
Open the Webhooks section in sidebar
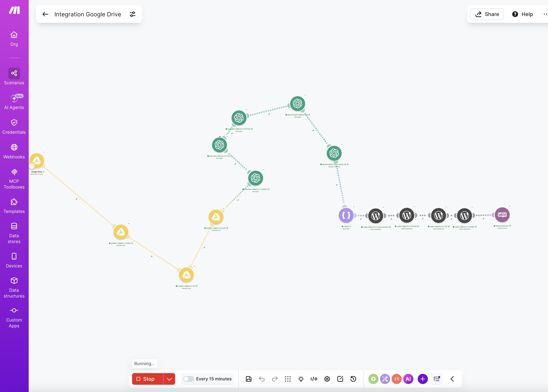14,151
